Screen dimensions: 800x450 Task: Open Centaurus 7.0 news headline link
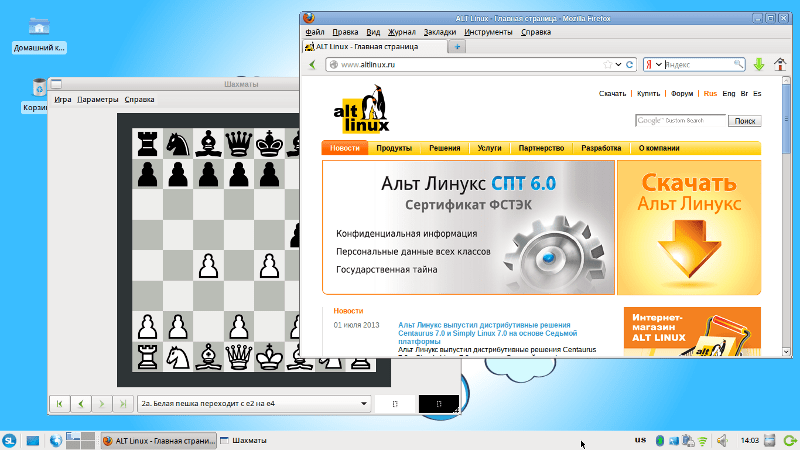point(487,333)
